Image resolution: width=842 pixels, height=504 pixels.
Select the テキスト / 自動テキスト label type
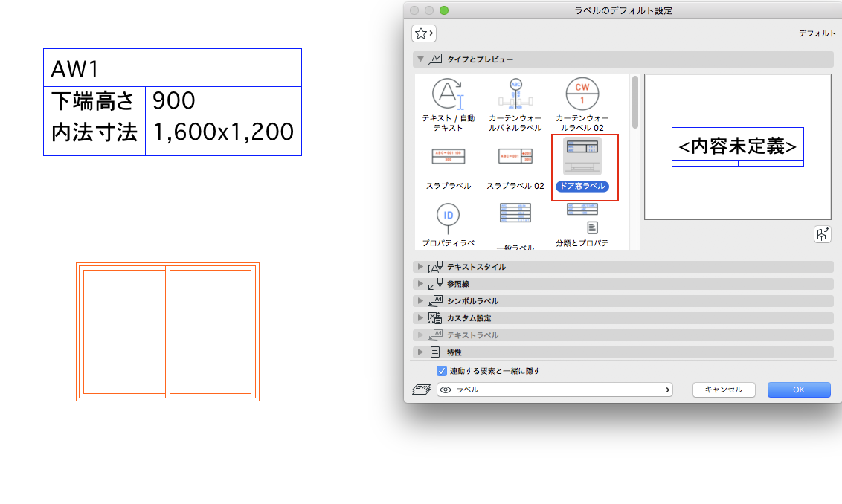coord(448,105)
